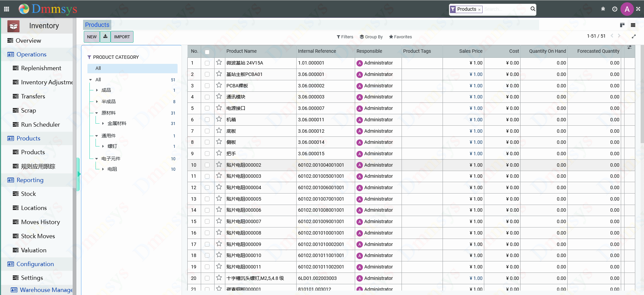Open the Filters dropdown
The height and width of the screenshot is (295, 644).
[345, 37]
